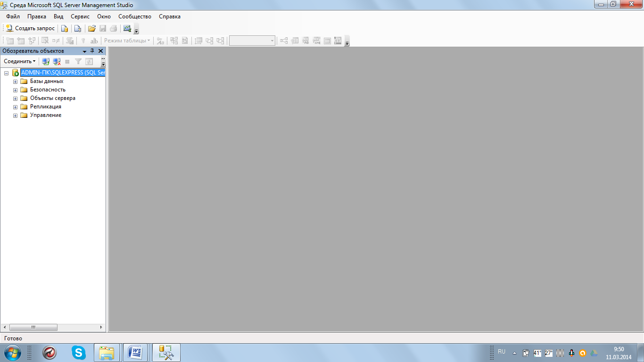Click the new database engine query icon

pyautogui.click(x=65, y=28)
